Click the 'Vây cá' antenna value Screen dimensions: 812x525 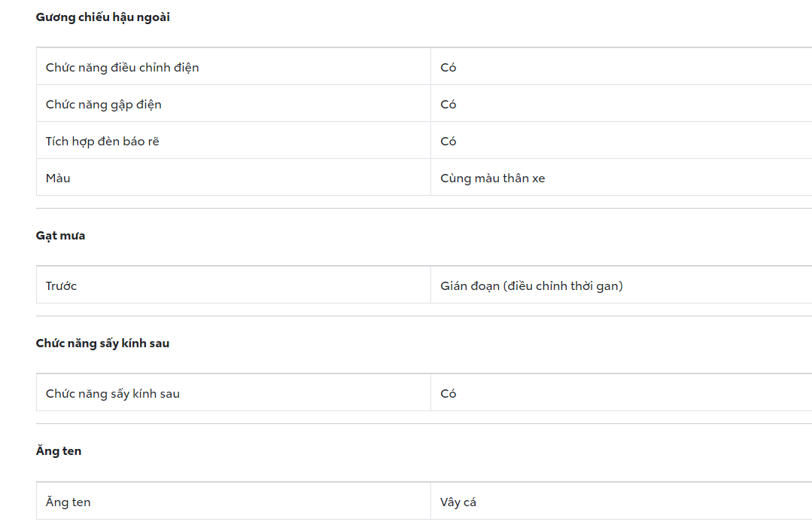coord(458,502)
